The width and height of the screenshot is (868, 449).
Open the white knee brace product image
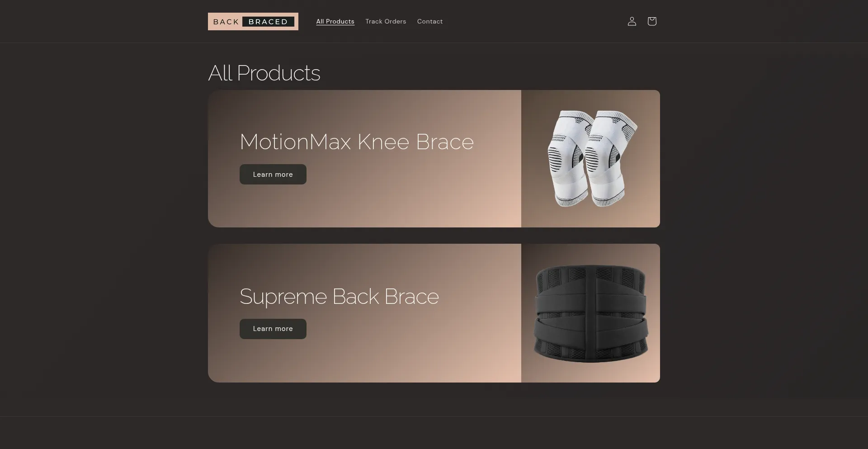tap(590, 159)
